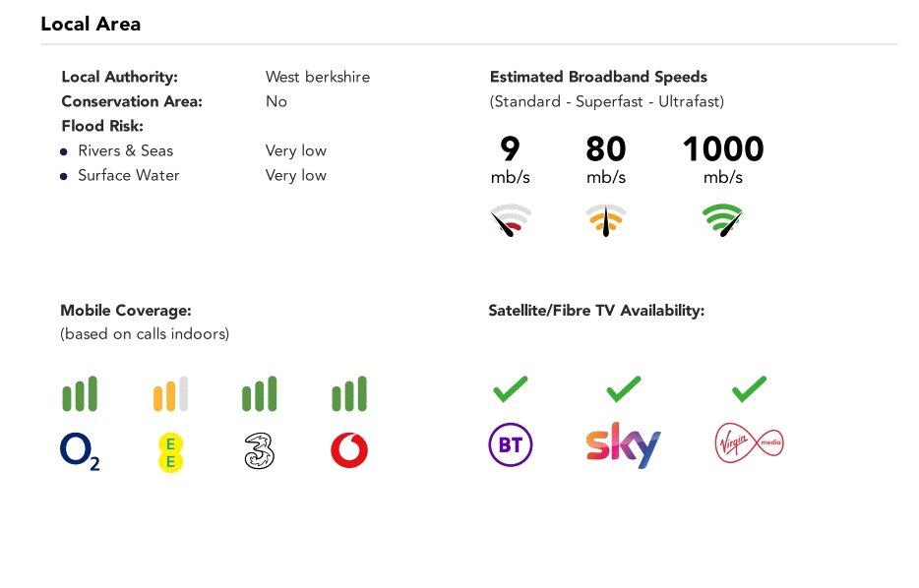Click the Estimated Broadband Speeds title
The image size is (919, 588).
tap(598, 77)
